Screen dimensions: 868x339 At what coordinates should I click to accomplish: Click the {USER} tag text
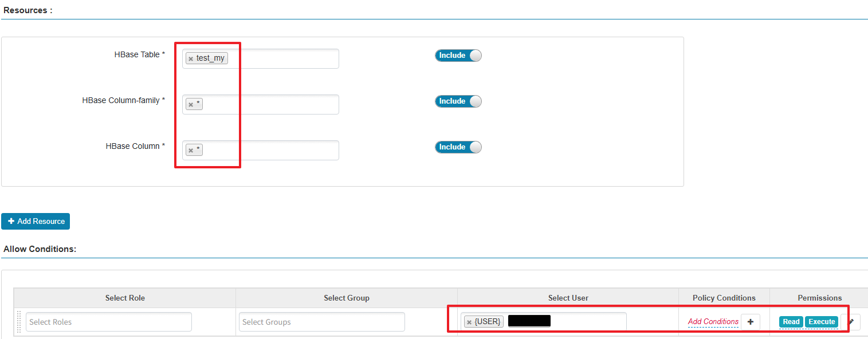(x=488, y=322)
